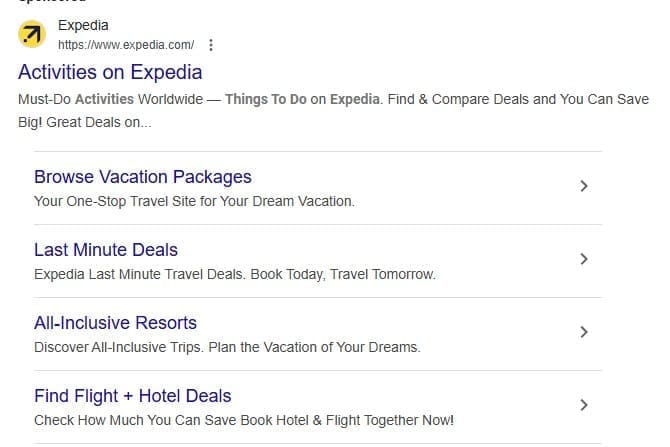670x447 pixels.
Task: Open the Activities on Expedia headline
Action: 110,72
